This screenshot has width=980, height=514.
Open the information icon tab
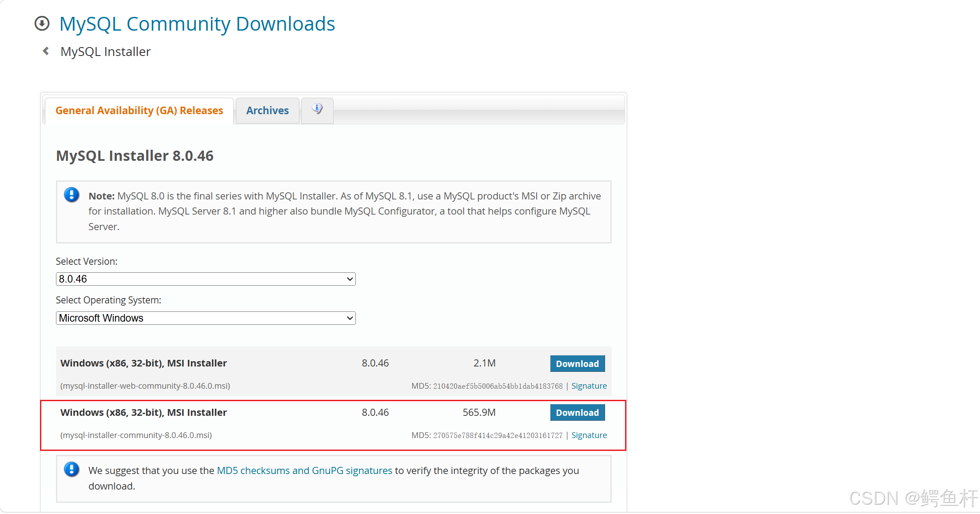(317, 110)
